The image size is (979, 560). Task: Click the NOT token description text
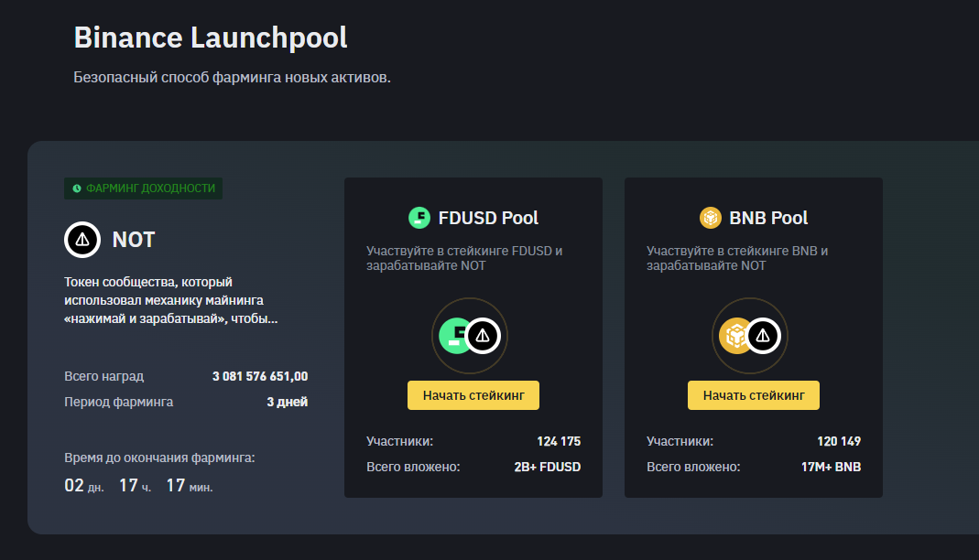[x=170, y=300]
